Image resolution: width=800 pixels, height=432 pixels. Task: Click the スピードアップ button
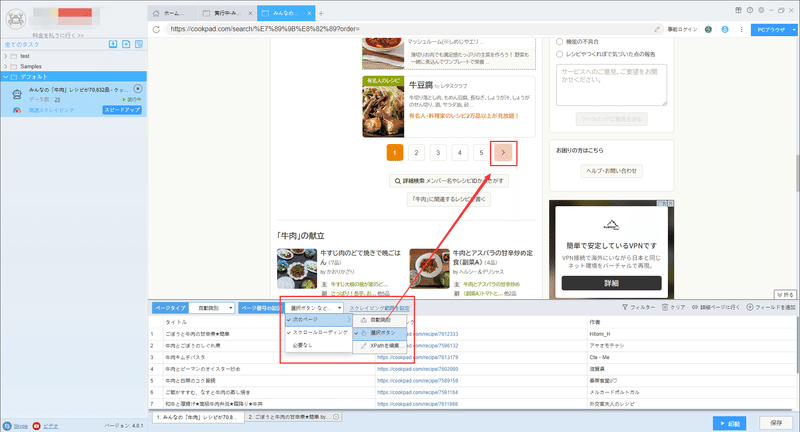[122, 110]
